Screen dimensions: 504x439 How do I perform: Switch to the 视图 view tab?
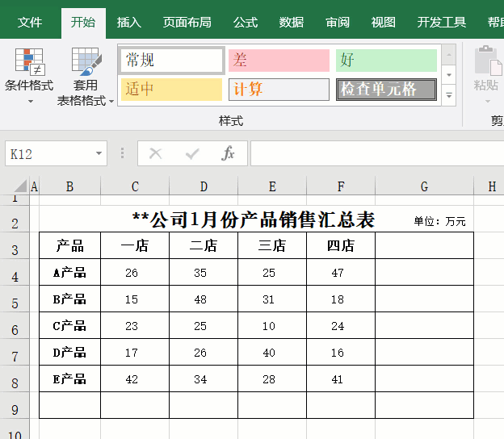(x=384, y=23)
